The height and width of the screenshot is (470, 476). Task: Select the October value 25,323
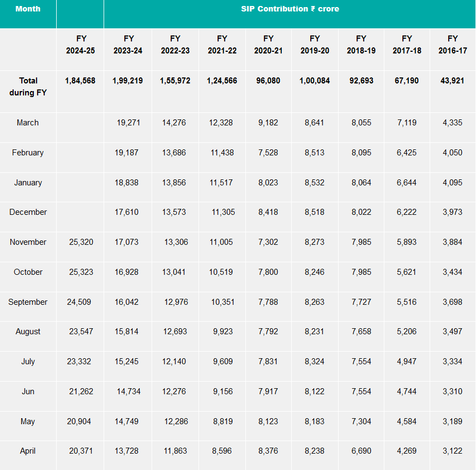(x=80, y=272)
